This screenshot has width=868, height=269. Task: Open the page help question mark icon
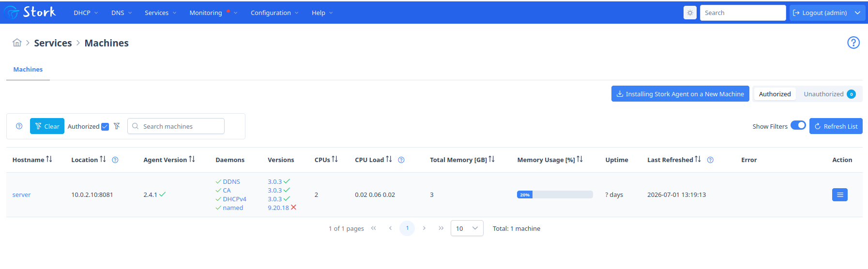point(853,43)
